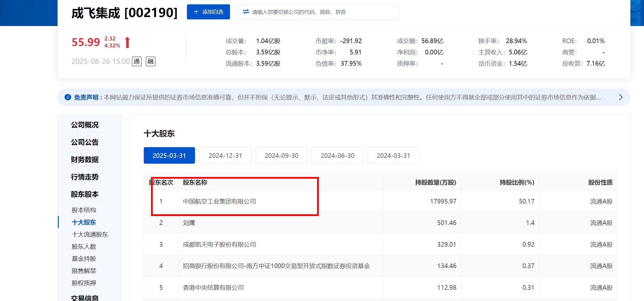This screenshot has height=301, width=644.
Task: Click shareholder 成都凯天电子股份有限公司
Action: coord(220,245)
